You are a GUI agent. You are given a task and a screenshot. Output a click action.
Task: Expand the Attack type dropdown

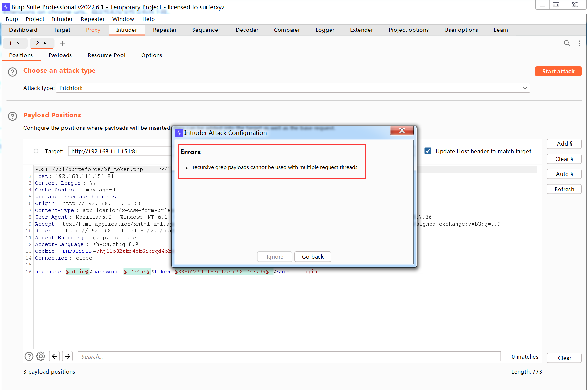[525, 88]
